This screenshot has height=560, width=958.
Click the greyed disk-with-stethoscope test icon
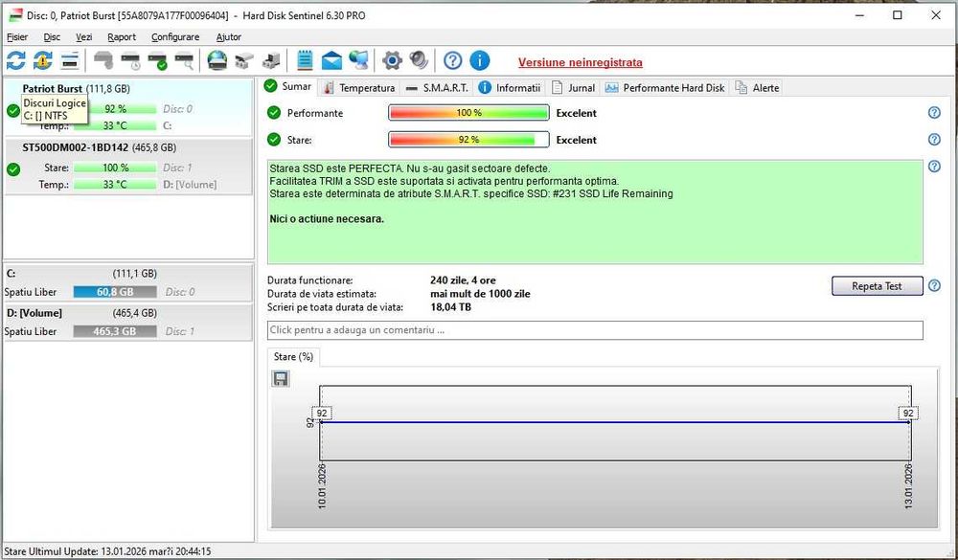(103, 60)
